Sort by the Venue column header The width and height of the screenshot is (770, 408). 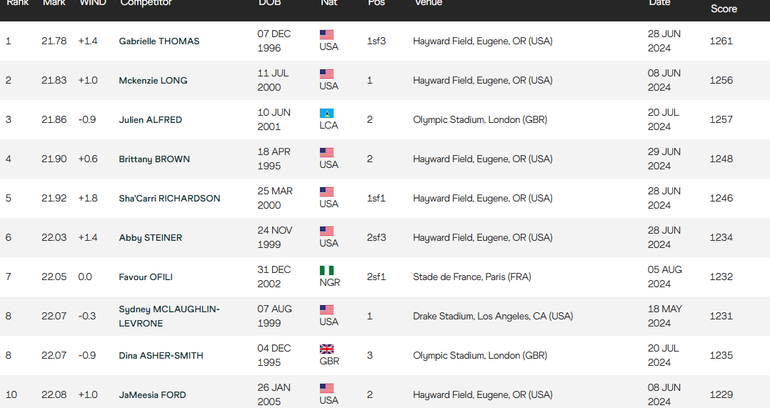(x=428, y=4)
